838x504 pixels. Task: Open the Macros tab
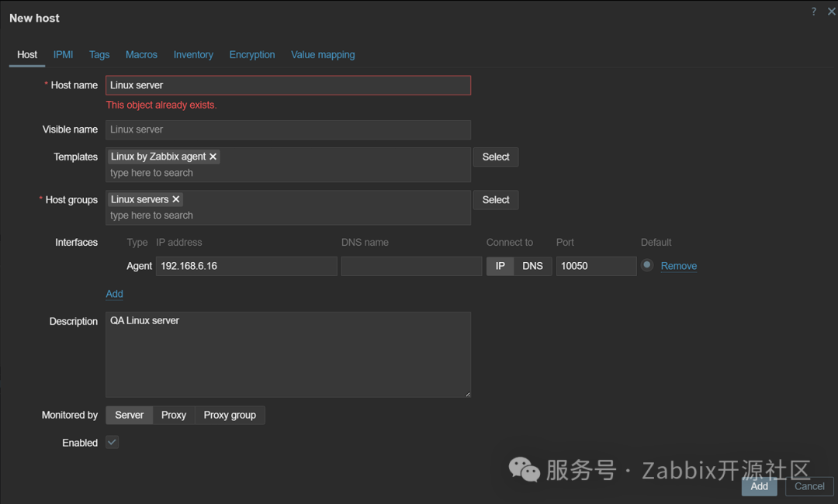pyautogui.click(x=141, y=55)
